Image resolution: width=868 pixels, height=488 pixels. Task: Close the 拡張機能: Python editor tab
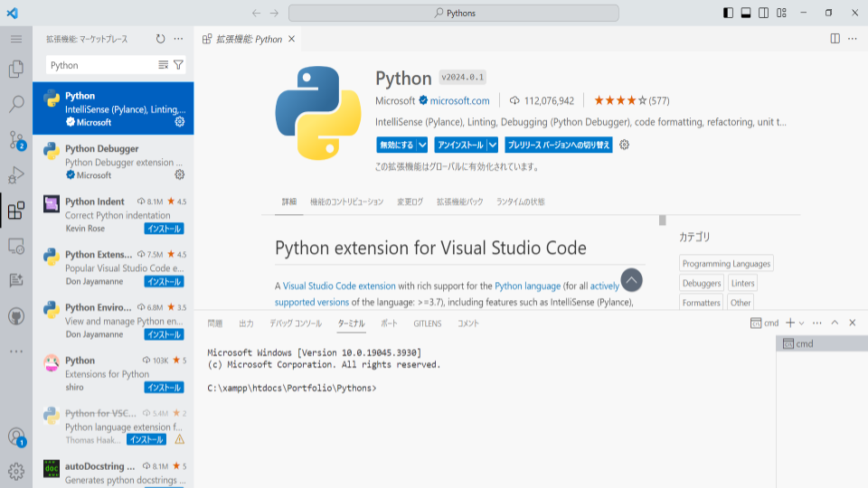pos(292,39)
